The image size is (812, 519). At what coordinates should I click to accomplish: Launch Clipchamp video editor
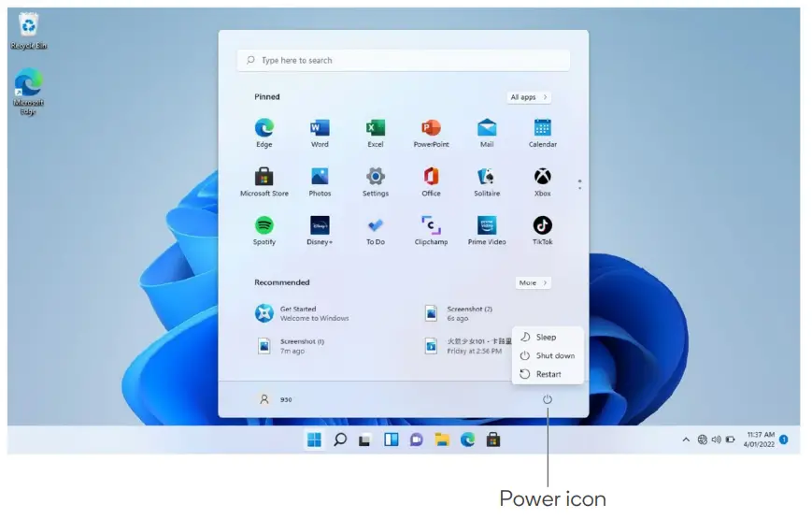(x=431, y=230)
